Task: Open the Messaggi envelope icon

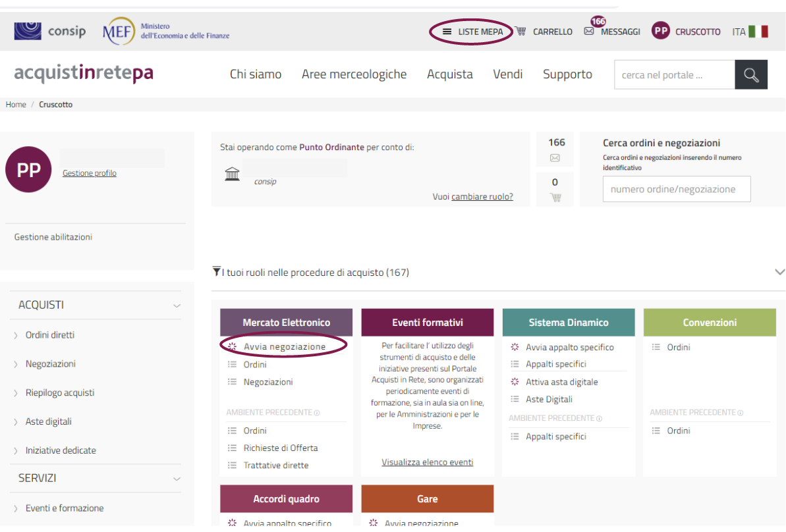Action: pyautogui.click(x=589, y=32)
